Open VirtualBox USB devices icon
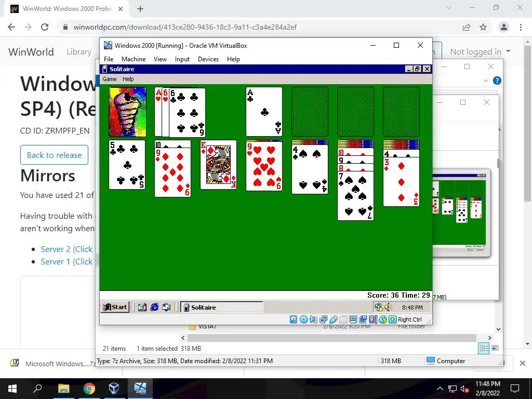 (x=333, y=320)
